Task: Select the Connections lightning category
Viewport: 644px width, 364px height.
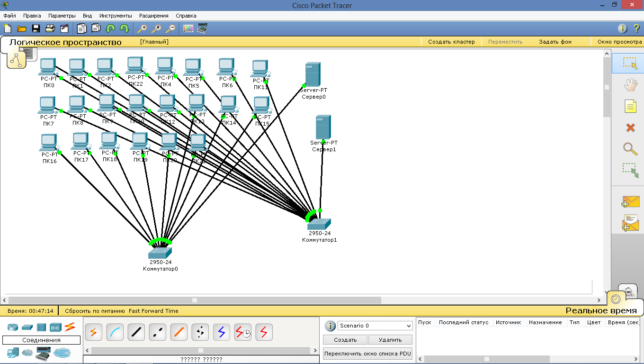Action: [70, 327]
